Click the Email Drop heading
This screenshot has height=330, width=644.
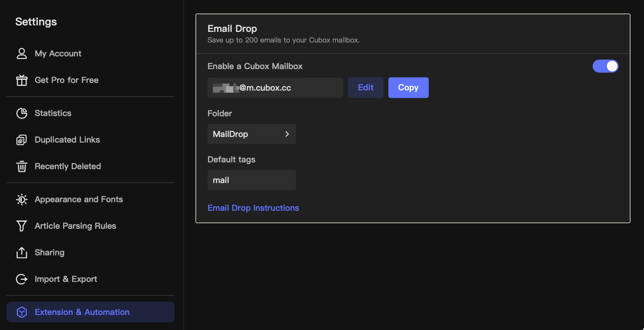tap(232, 29)
